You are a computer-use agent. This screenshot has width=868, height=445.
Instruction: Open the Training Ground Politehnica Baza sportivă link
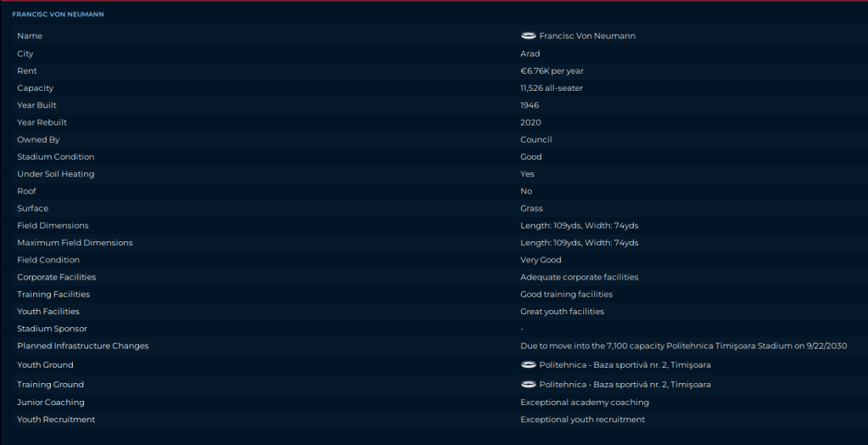[624, 385]
